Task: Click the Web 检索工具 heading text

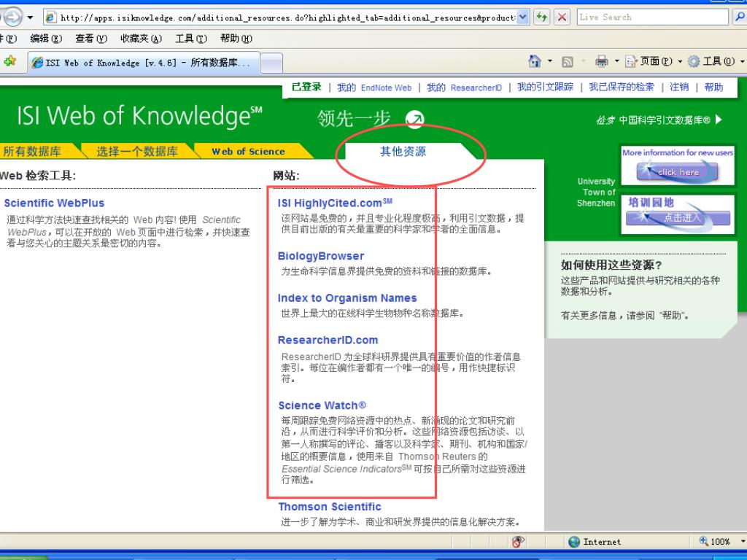Action: pyautogui.click(x=38, y=176)
